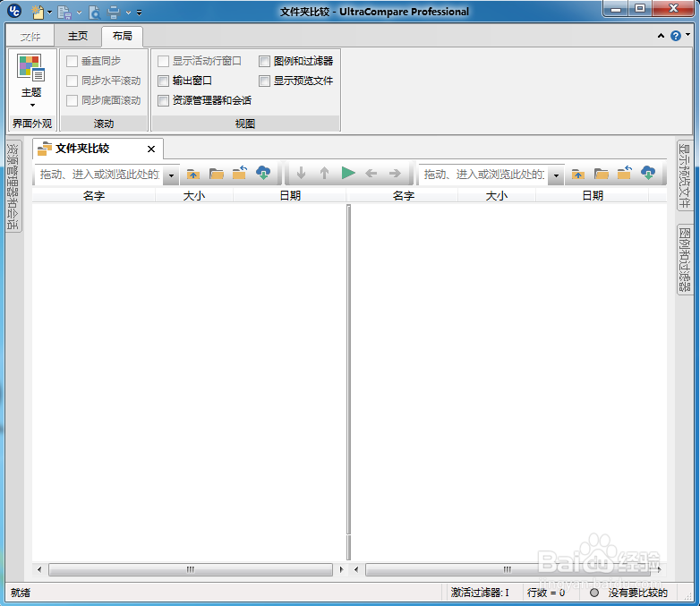Click left pane go up one folder icon
The image size is (700, 606).
pyautogui.click(x=192, y=174)
